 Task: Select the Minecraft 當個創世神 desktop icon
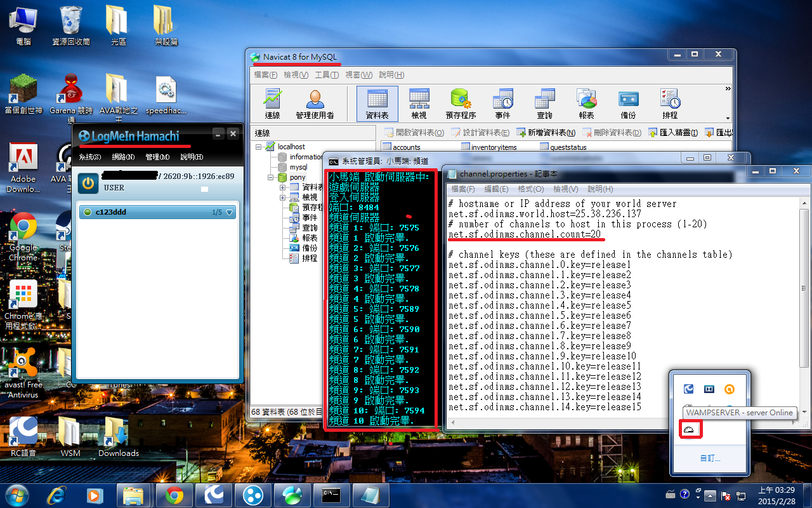[x=23, y=94]
